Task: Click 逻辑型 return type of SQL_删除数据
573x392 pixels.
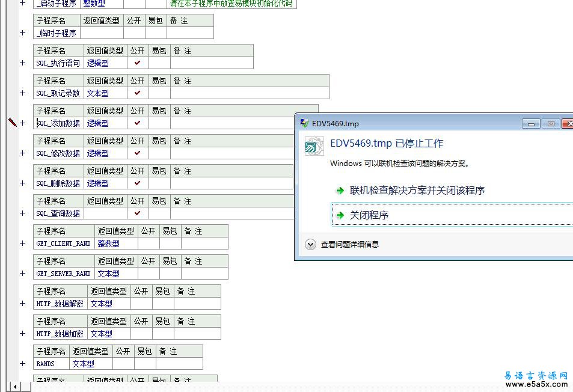Action: [x=97, y=183]
